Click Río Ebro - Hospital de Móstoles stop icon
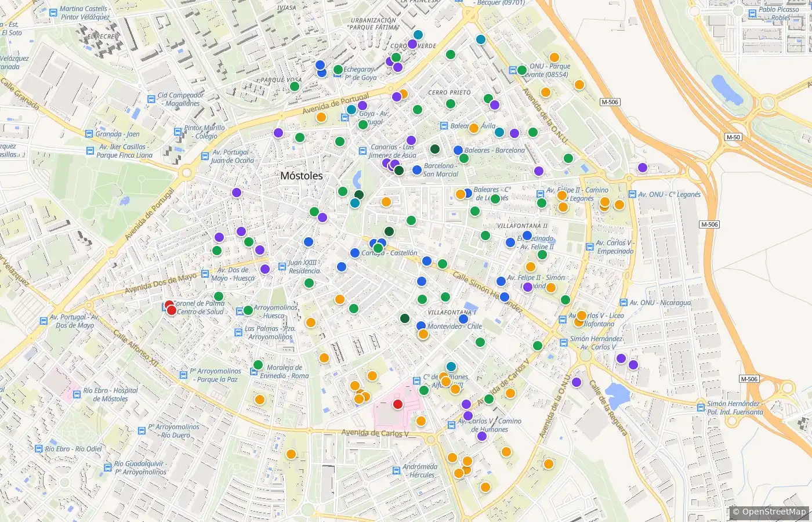 coord(77,394)
